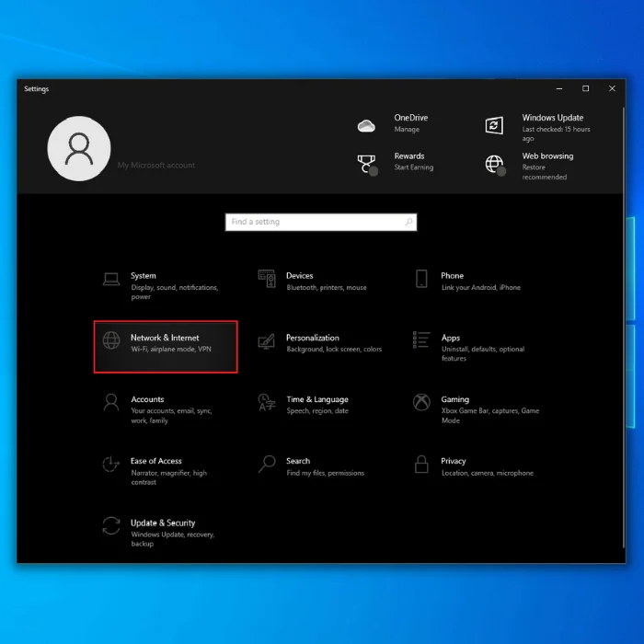Click the Web browsing globe icon
The height and width of the screenshot is (644, 644).
[495, 165]
